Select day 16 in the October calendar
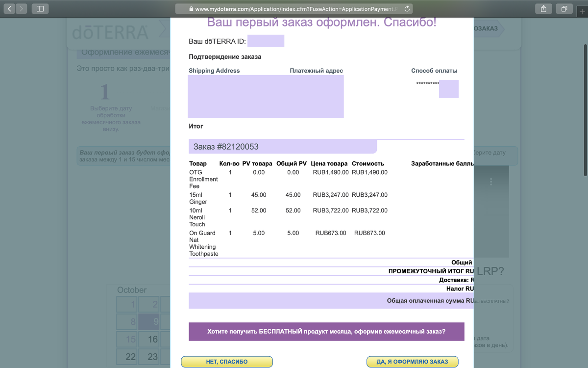This screenshot has height=368, width=588. 153,339
